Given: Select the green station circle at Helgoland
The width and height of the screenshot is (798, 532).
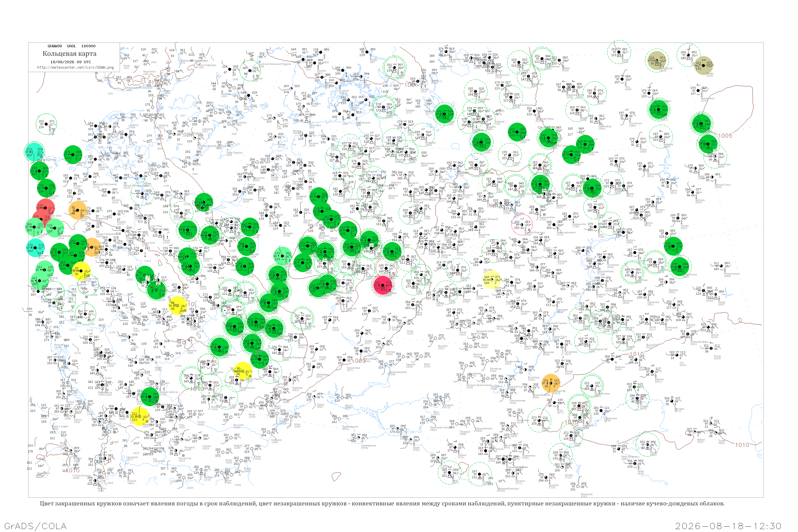Looking at the screenshot, I should click(73, 154).
